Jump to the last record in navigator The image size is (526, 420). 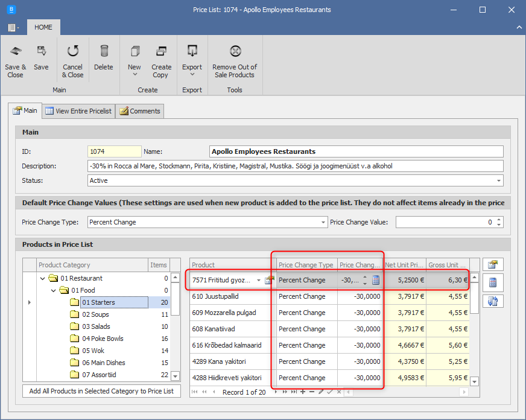(294, 392)
